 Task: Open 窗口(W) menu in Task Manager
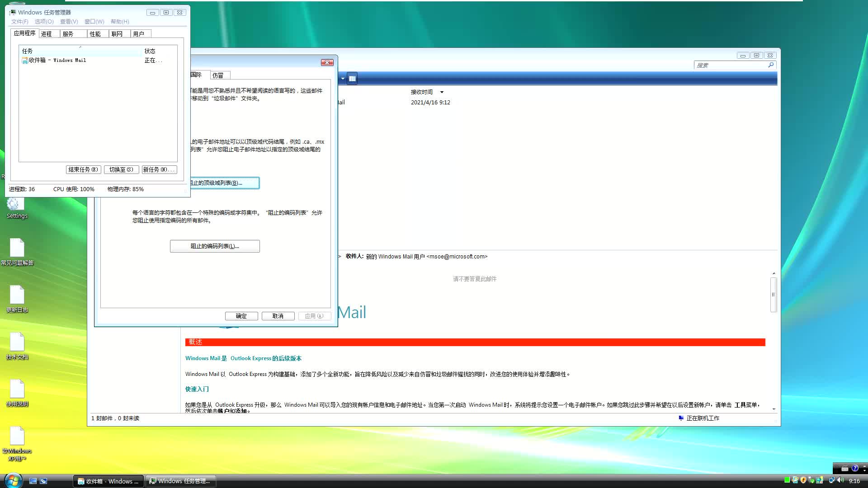coord(94,22)
